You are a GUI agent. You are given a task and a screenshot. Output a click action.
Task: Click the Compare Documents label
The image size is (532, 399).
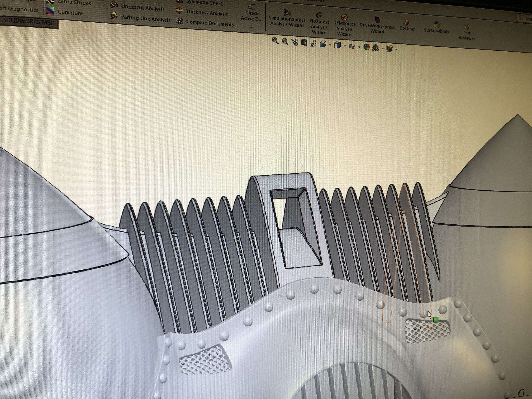[210, 23]
